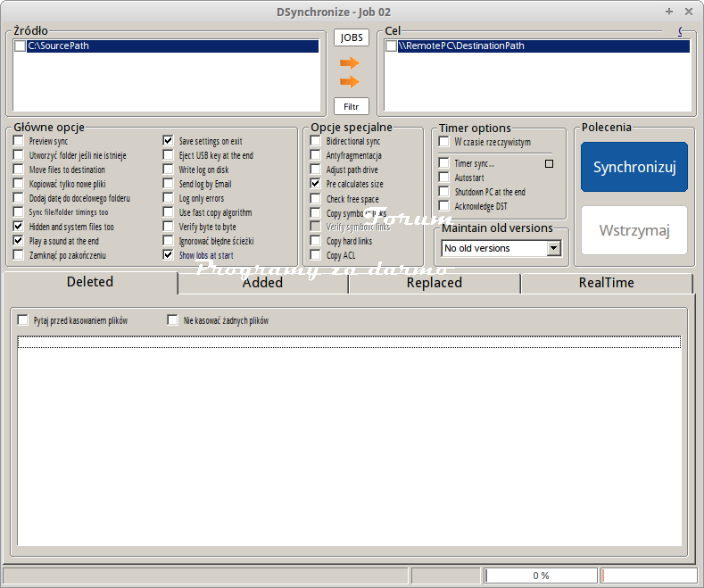Toggle Write log on disk
The image size is (704, 588).
click(x=168, y=170)
